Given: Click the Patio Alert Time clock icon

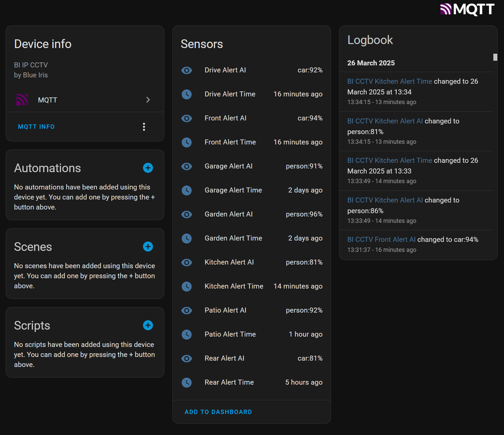Looking at the screenshot, I should pyautogui.click(x=187, y=335).
